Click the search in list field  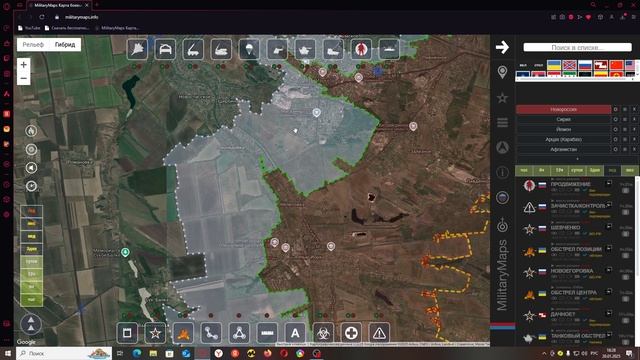point(578,47)
